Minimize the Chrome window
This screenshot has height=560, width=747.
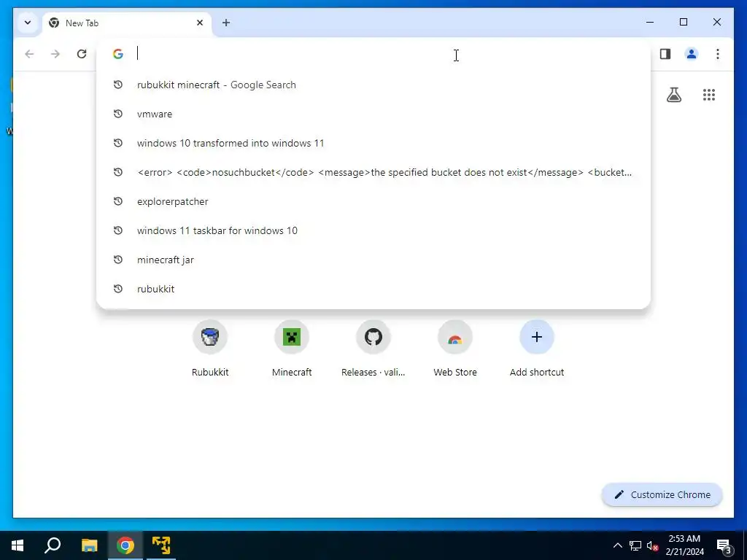pyautogui.click(x=650, y=22)
